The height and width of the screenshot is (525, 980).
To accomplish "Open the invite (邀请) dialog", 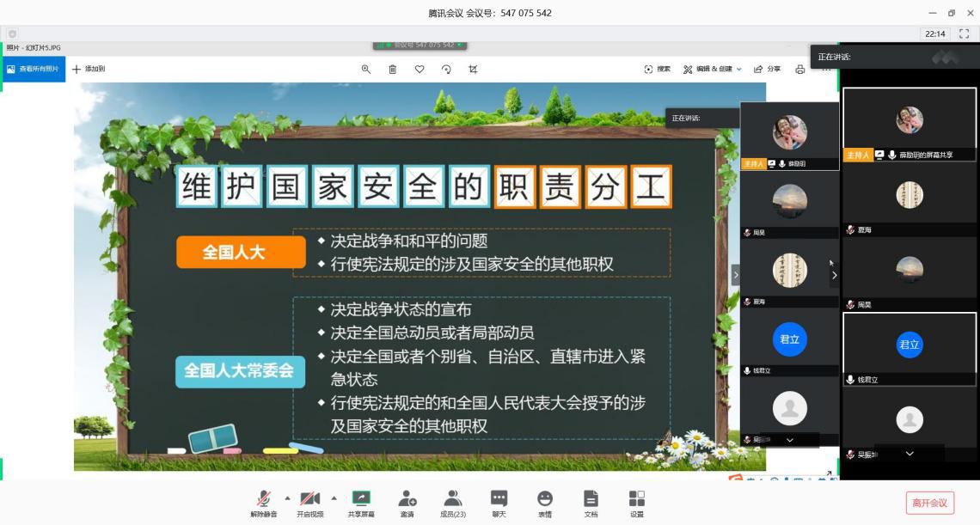I will (407, 501).
